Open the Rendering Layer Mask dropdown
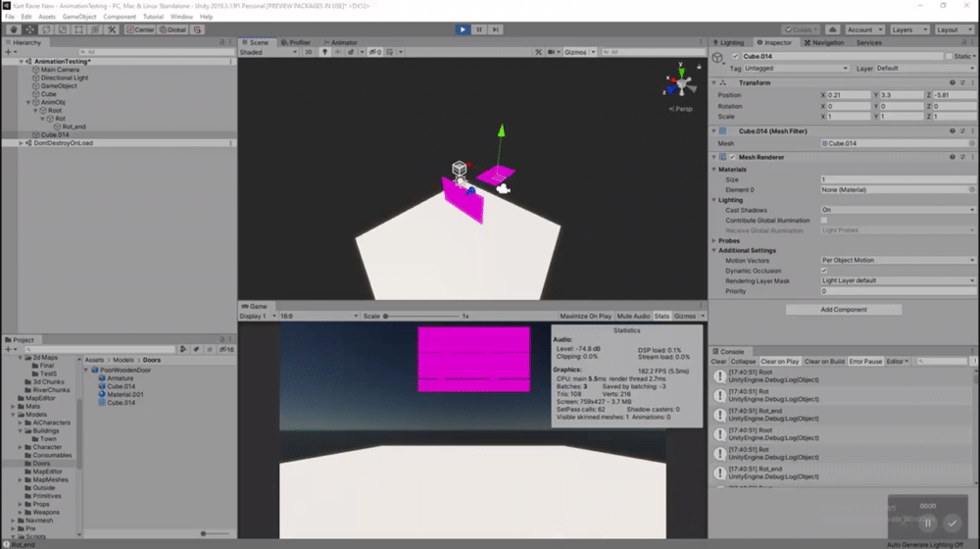 pos(898,280)
